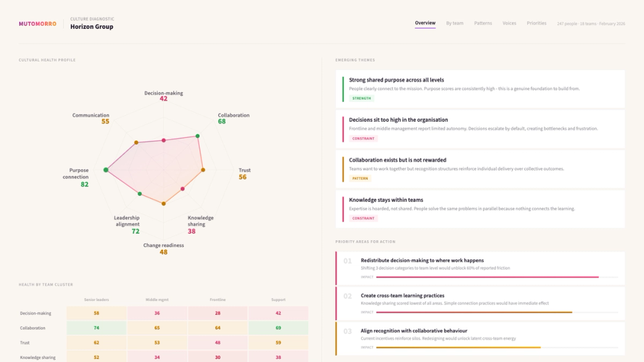Click the Collaboration green radar point
644x362 pixels.
tap(198, 136)
